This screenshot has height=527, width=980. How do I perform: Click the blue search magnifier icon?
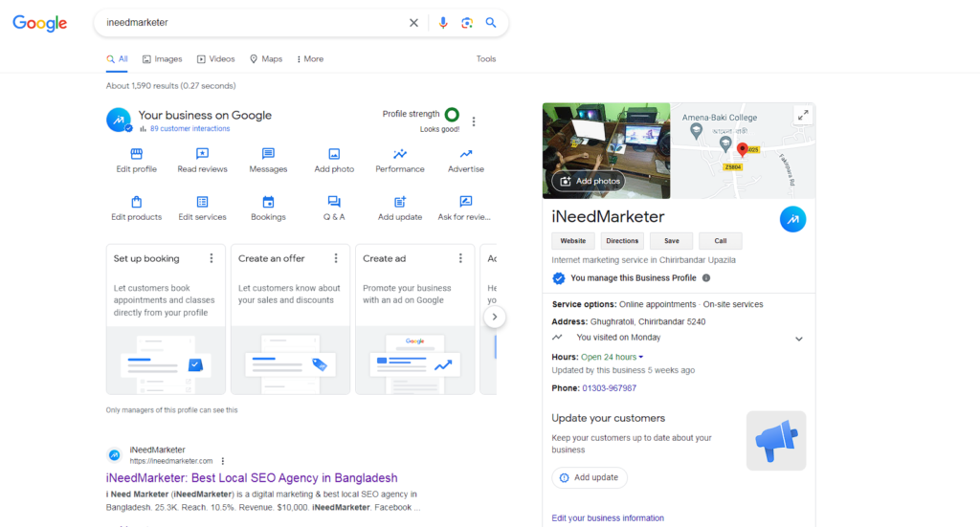pyautogui.click(x=491, y=23)
